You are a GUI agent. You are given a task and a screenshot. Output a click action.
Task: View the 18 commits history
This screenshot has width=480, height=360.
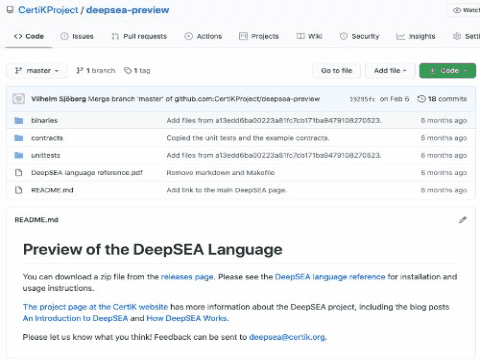(442, 99)
